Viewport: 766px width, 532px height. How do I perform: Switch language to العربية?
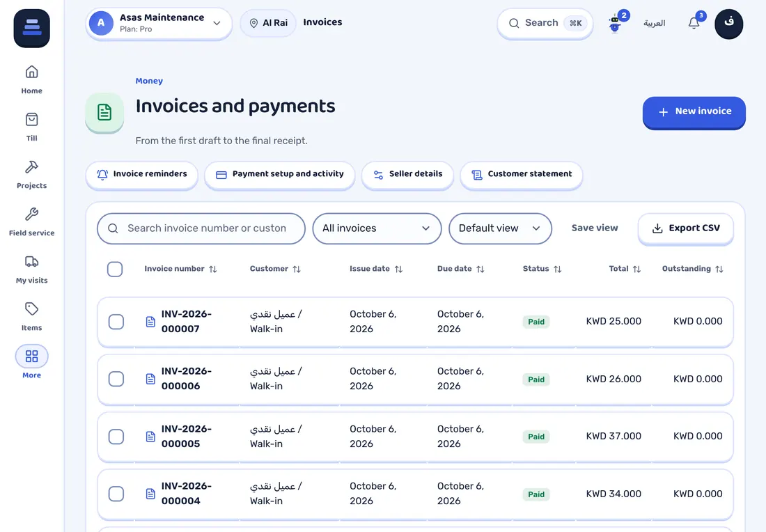[x=654, y=23]
